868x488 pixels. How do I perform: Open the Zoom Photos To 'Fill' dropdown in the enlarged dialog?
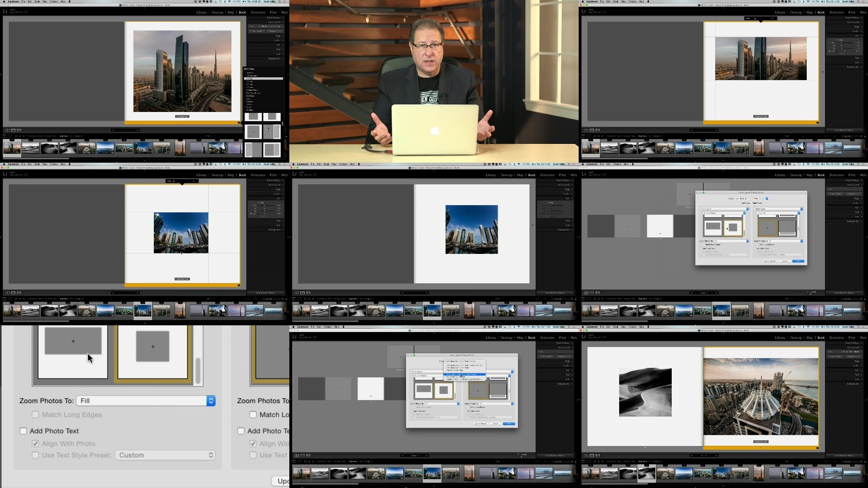coord(146,401)
